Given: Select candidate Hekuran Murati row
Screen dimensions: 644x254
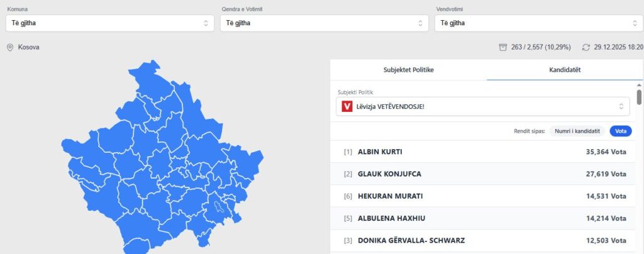Looking at the screenshot, I should tap(485, 196).
